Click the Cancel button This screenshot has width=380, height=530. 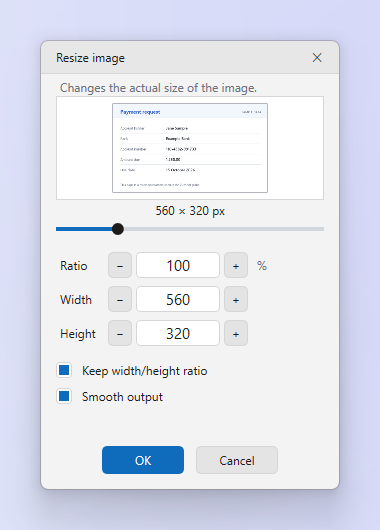[237, 460]
